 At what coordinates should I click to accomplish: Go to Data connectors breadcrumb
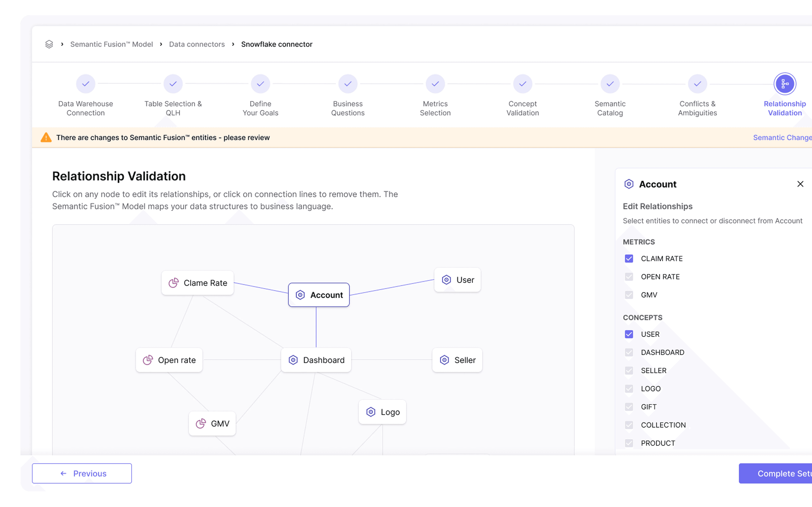click(x=197, y=44)
